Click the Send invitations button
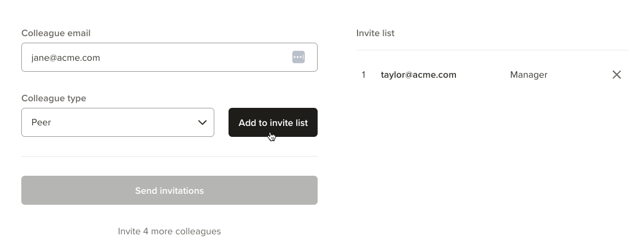 (x=169, y=191)
